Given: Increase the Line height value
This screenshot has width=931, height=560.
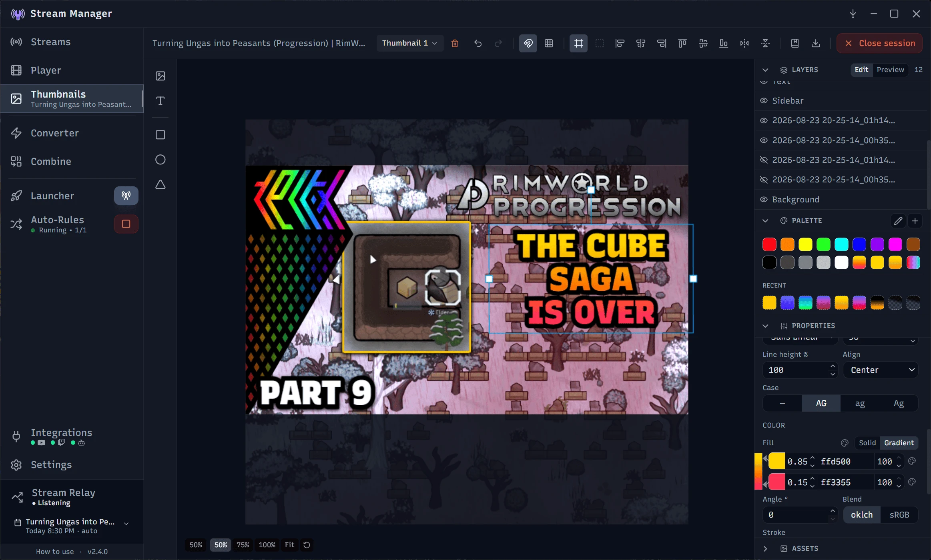Looking at the screenshot, I should pos(833,366).
